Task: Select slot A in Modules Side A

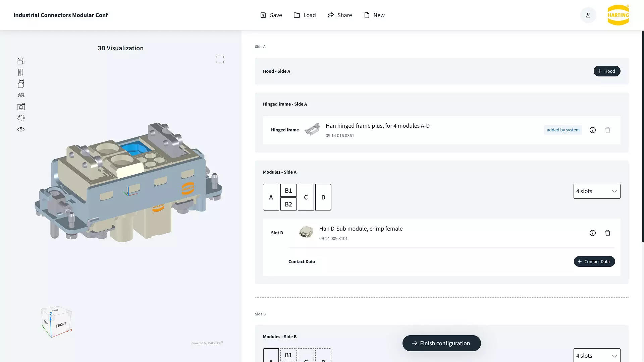Action: point(271,197)
